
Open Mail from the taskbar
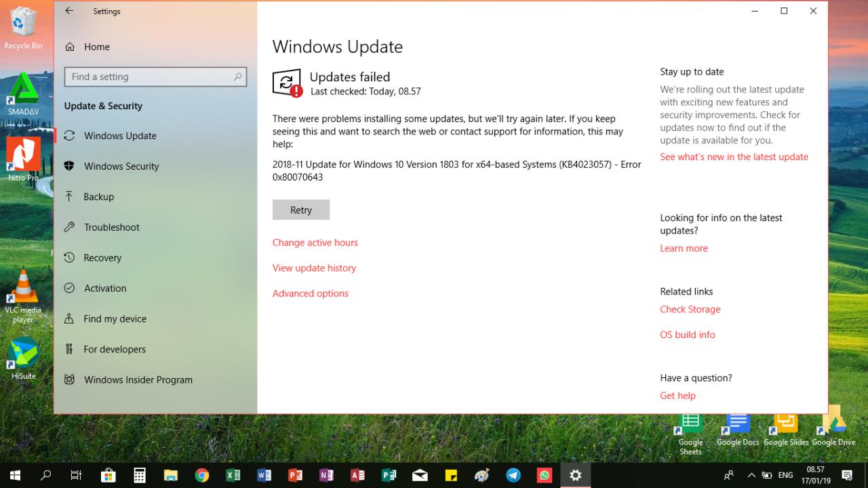click(420, 476)
